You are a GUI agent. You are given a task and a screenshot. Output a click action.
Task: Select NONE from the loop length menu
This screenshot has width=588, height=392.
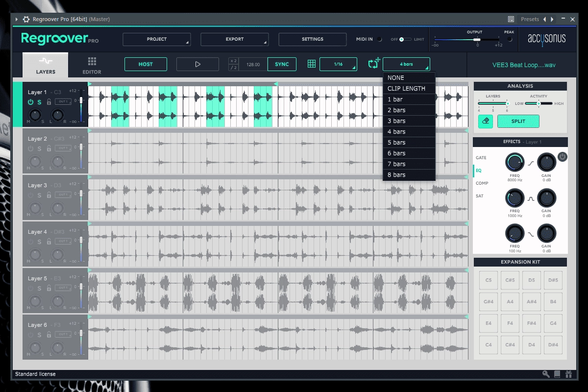pos(409,78)
